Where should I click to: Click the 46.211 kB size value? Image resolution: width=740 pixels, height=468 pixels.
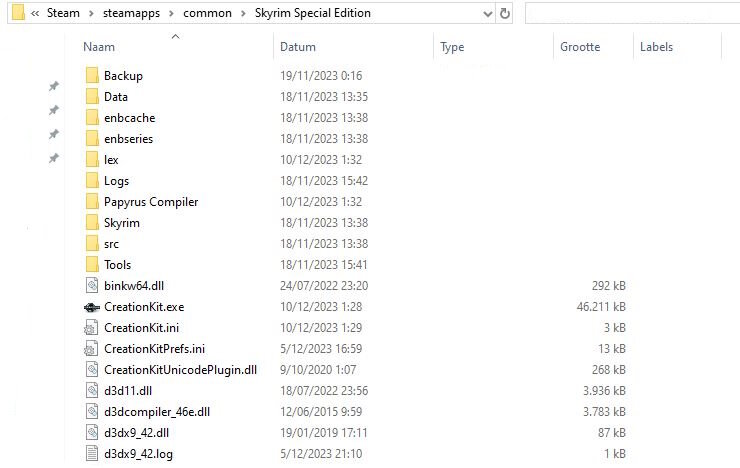pos(601,307)
